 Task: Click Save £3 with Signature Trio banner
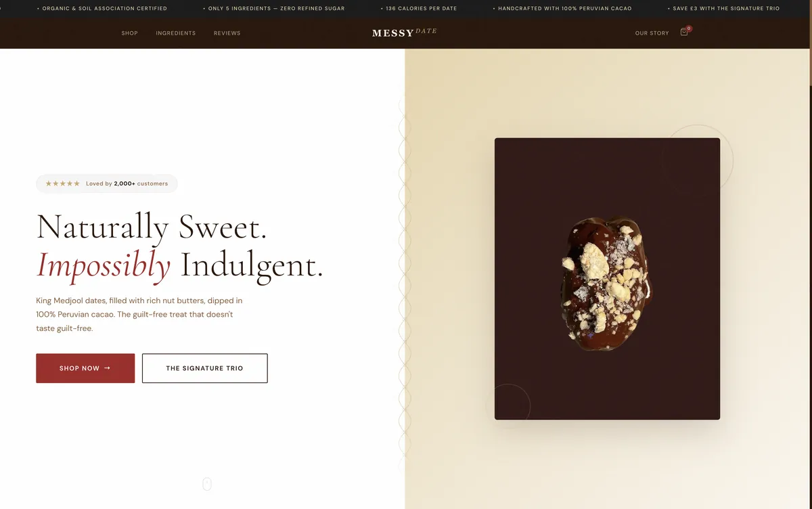(726, 9)
